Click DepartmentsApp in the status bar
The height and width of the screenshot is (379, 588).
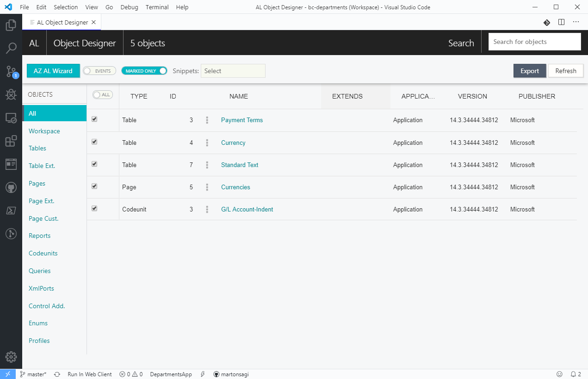(171, 374)
